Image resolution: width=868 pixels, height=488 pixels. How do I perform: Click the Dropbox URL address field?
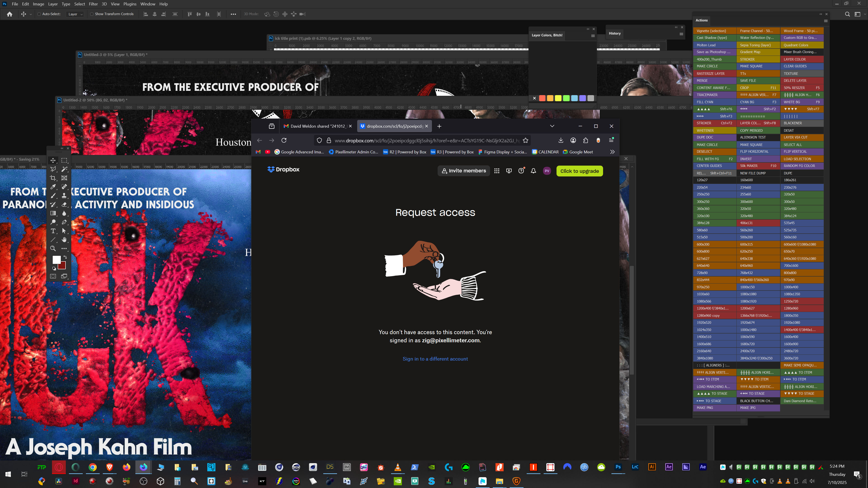427,141
